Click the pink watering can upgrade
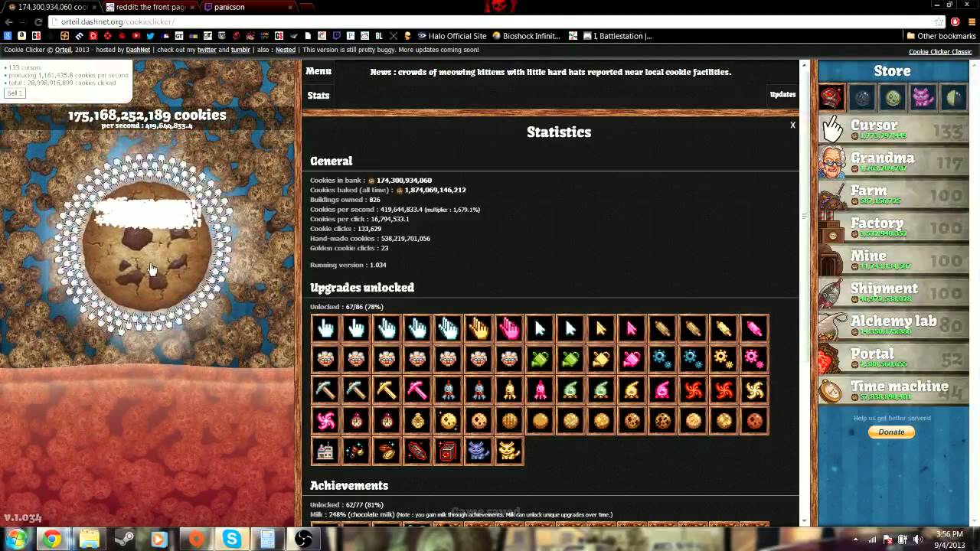The height and width of the screenshot is (551, 980). tap(632, 360)
